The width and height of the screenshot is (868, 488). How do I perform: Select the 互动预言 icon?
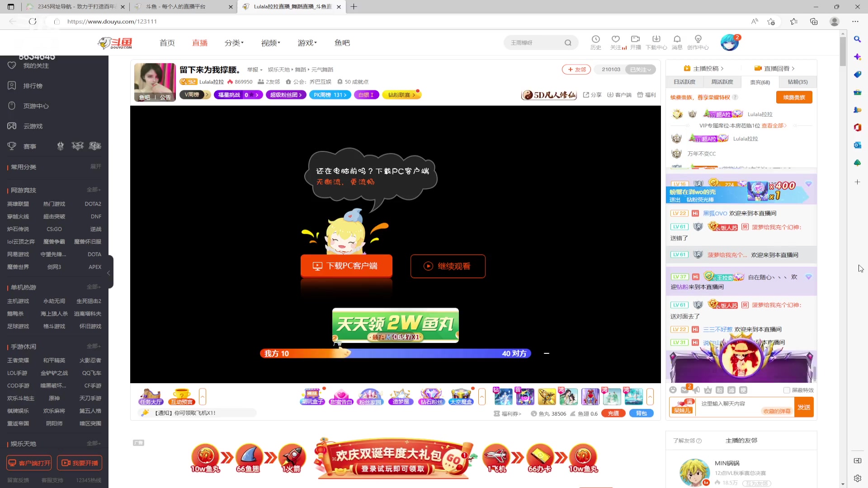coord(181,396)
